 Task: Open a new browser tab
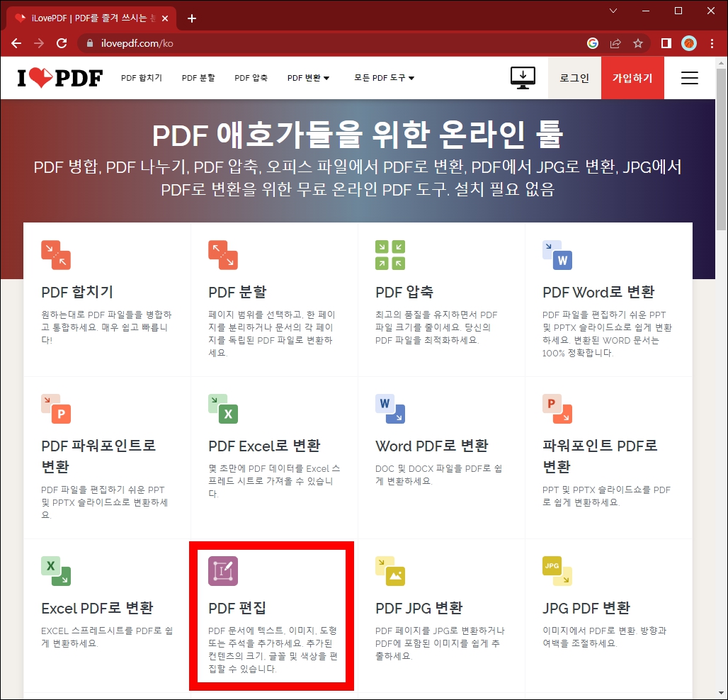pos(191,18)
